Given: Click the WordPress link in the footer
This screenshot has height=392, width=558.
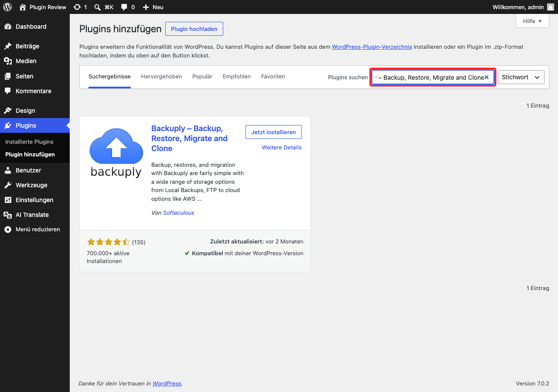Looking at the screenshot, I should 167,384.
